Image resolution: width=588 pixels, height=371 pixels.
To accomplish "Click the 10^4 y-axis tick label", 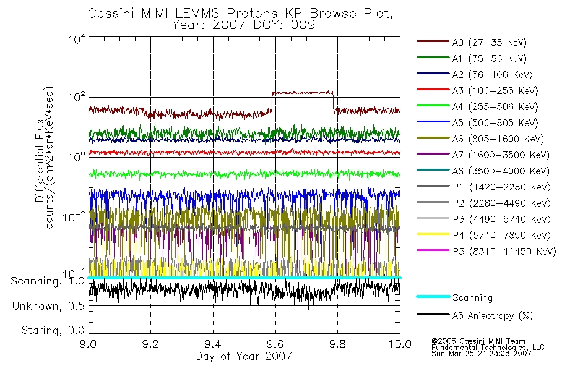I will (x=77, y=39).
